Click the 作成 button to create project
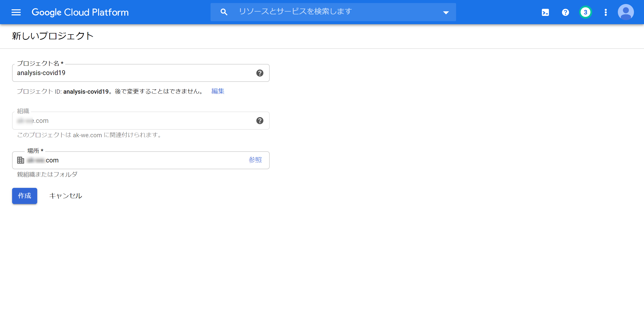The height and width of the screenshot is (312, 644). point(24,196)
